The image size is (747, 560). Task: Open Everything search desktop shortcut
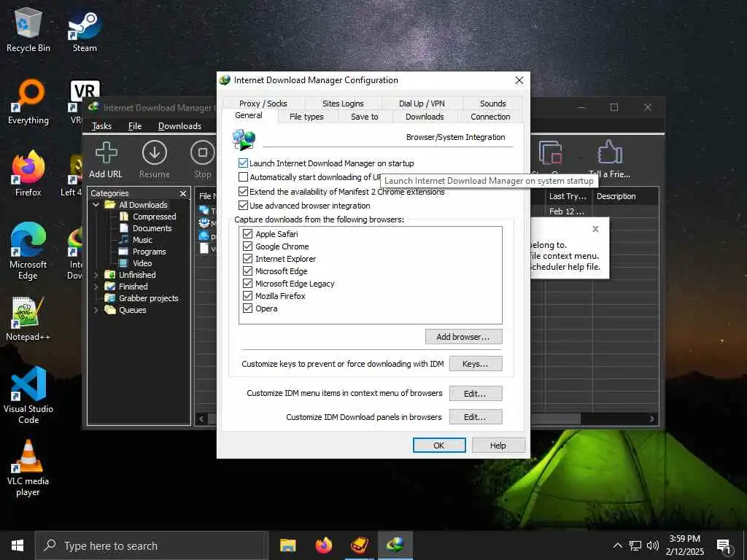[x=28, y=102]
